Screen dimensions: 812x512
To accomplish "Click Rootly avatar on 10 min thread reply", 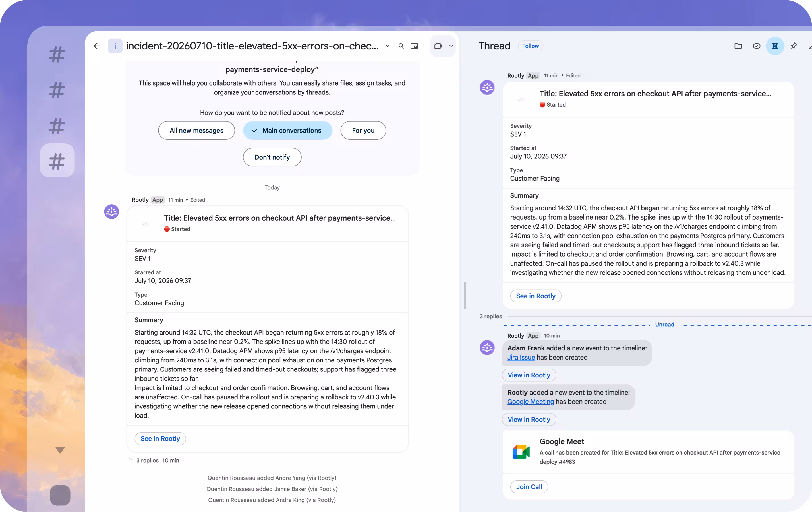I will tap(487, 348).
